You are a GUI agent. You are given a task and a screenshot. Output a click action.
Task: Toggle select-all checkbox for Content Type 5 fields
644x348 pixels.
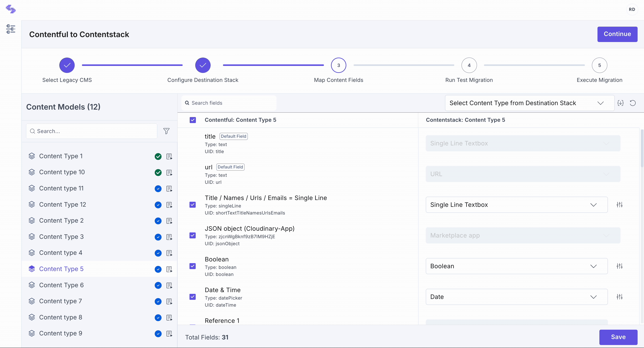193,120
